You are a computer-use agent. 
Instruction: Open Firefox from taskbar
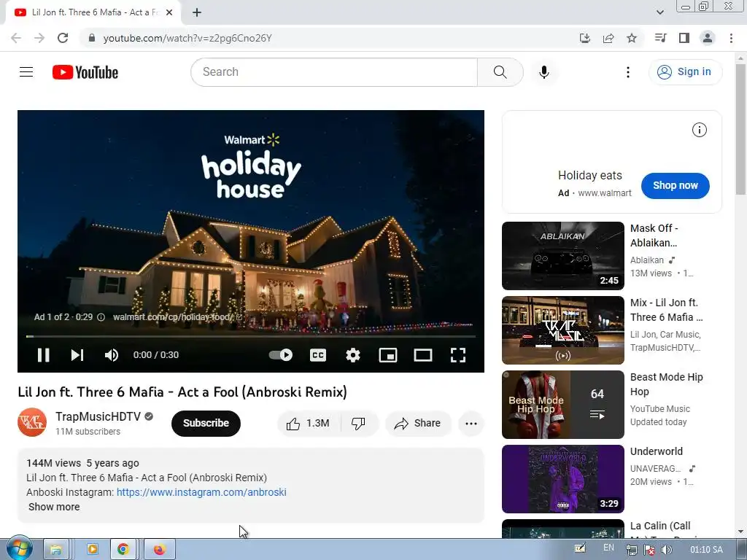pyautogui.click(x=160, y=550)
